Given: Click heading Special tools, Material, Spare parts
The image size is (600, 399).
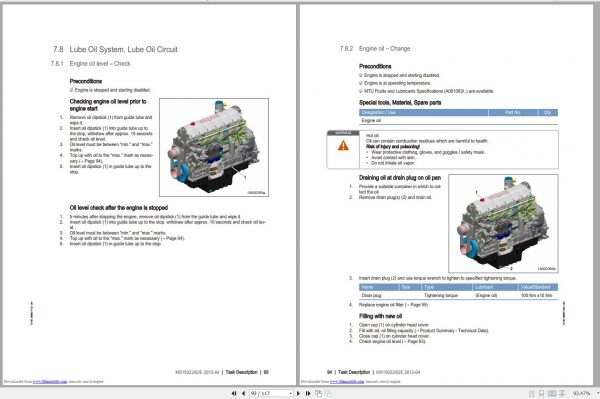Looking at the screenshot, I should click(x=400, y=103).
